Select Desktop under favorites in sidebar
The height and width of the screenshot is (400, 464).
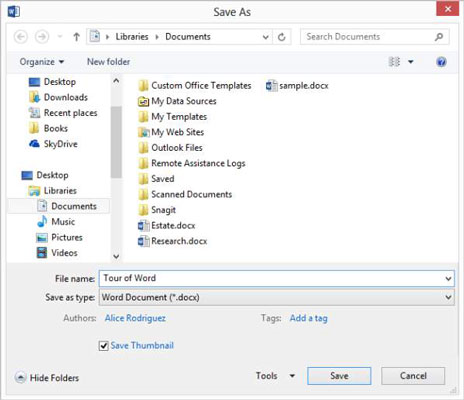click(52, 82)
